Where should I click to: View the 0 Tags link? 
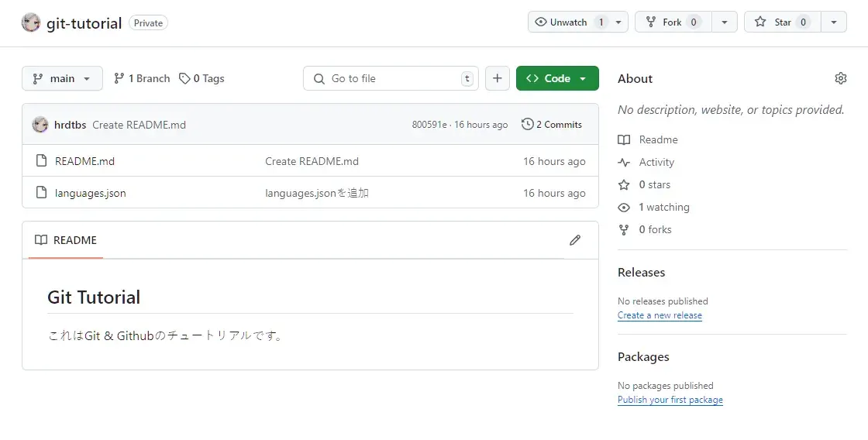(201, 78)
